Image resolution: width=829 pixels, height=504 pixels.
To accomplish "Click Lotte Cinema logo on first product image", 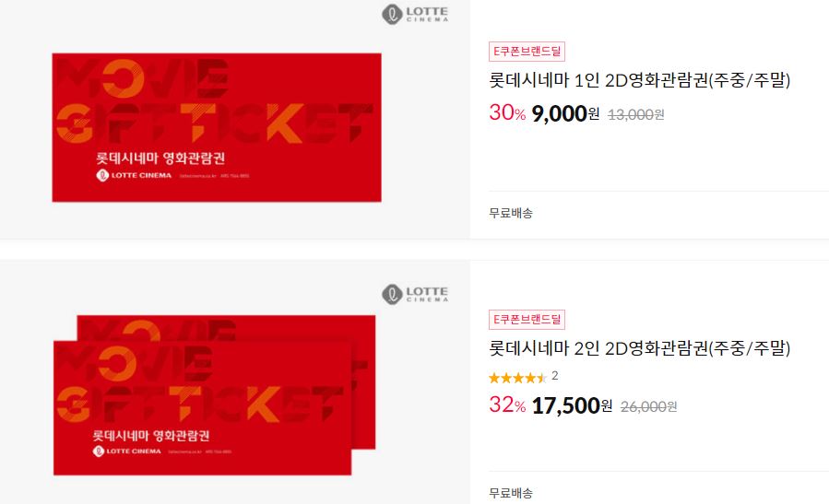I will [x=415, y=14].
